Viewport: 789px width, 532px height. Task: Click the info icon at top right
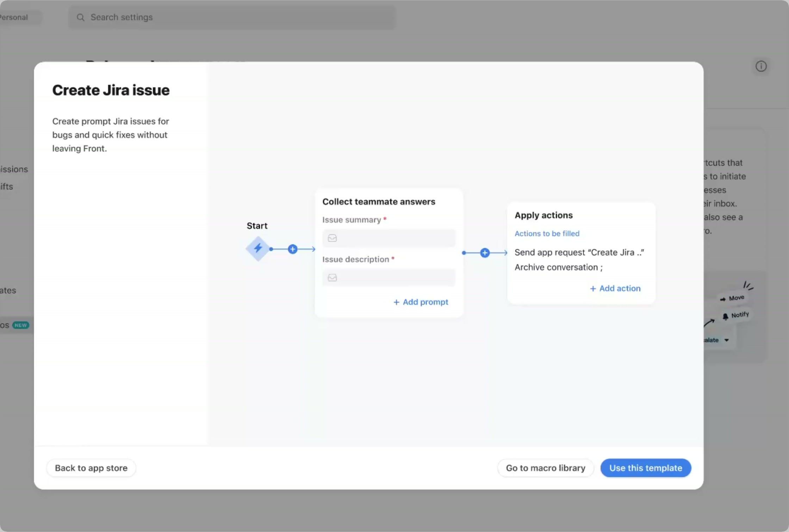pos(761,66)
